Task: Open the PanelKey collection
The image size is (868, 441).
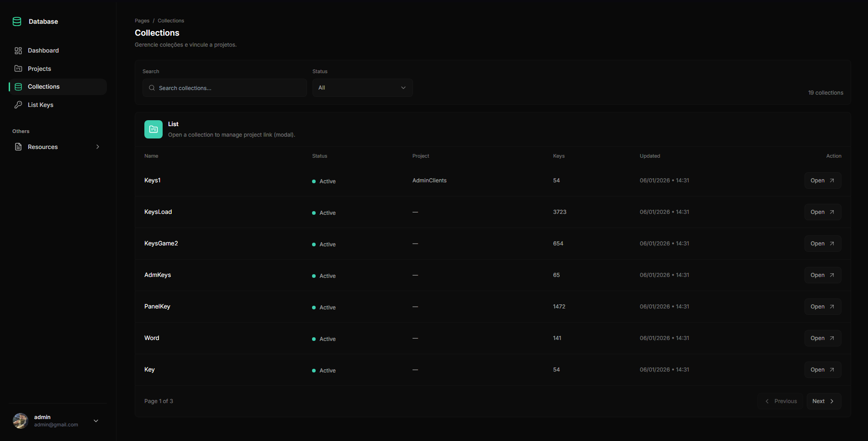Action: point(822,307)
